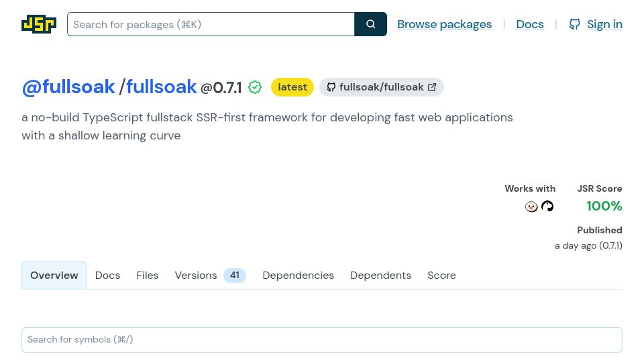
Task: Click the 'Published' label
Action: click(600, 230)
